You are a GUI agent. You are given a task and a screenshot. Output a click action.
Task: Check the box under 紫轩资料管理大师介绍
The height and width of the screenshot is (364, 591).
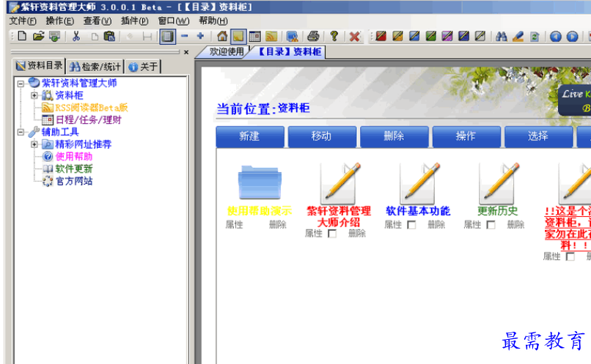tap(332, 234)
